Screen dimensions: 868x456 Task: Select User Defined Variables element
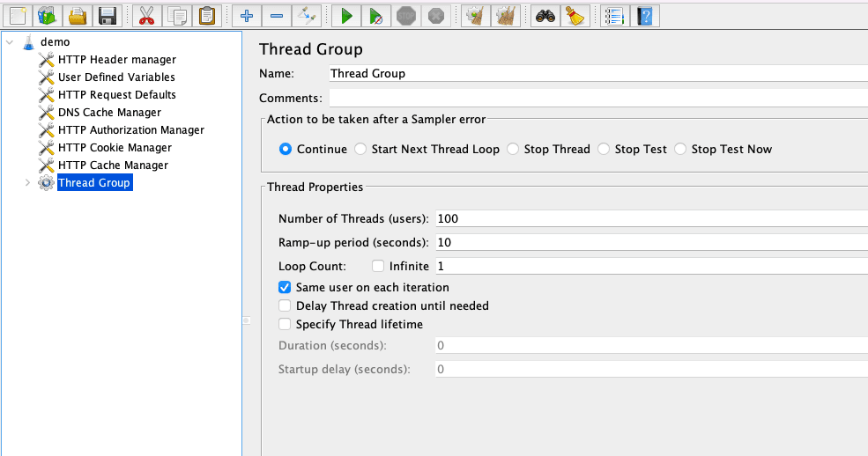(x=116, y=77)
